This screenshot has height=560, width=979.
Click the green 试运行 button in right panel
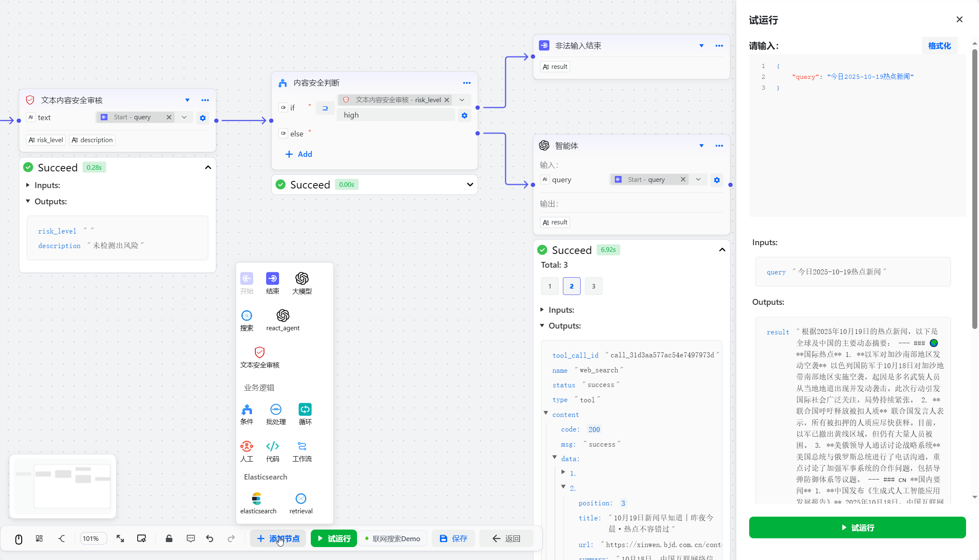coord(857,527)
